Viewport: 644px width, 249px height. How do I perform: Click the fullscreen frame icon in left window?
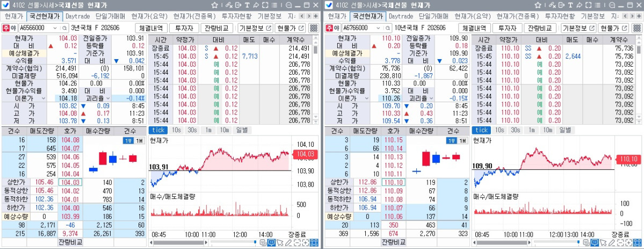(265, 5)
